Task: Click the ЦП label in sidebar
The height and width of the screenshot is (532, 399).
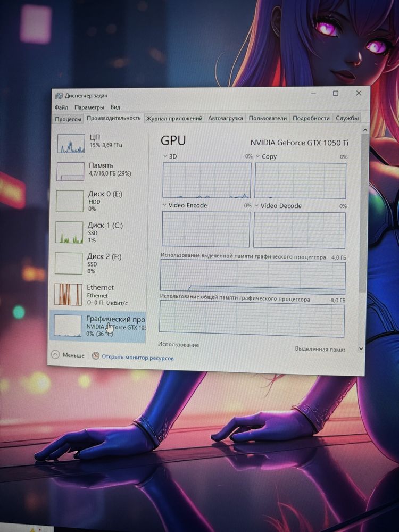Action: point(95,137)
